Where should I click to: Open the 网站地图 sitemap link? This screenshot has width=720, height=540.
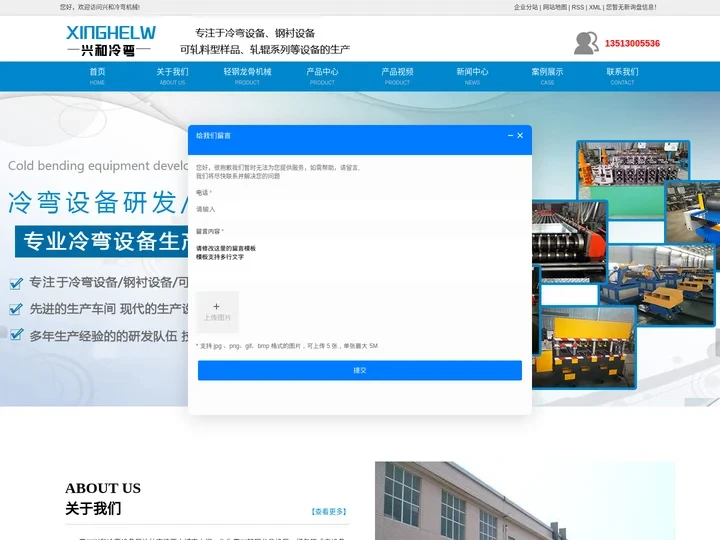click(554, 7)
